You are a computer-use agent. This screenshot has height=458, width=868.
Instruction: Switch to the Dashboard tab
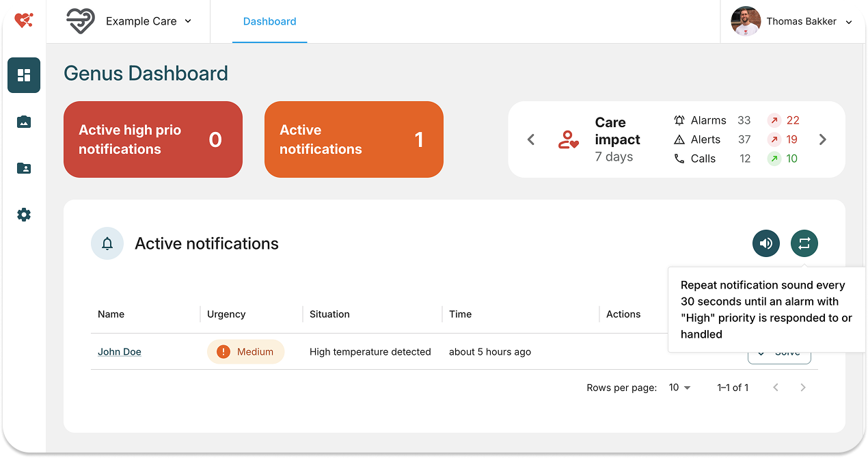pyautogui.click(x=269, y=21)
